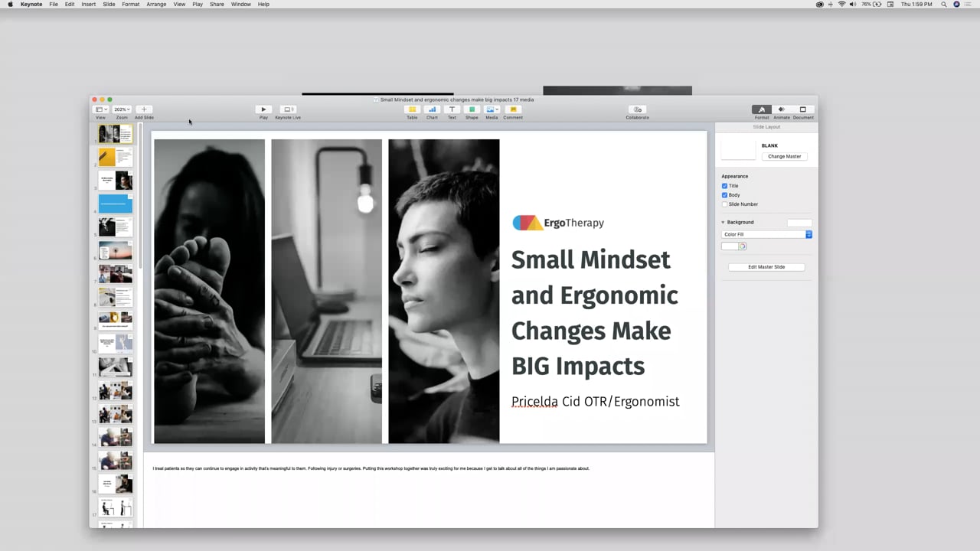
Task: Insert a Chart from the toolbar
Action: click(432, 109)
